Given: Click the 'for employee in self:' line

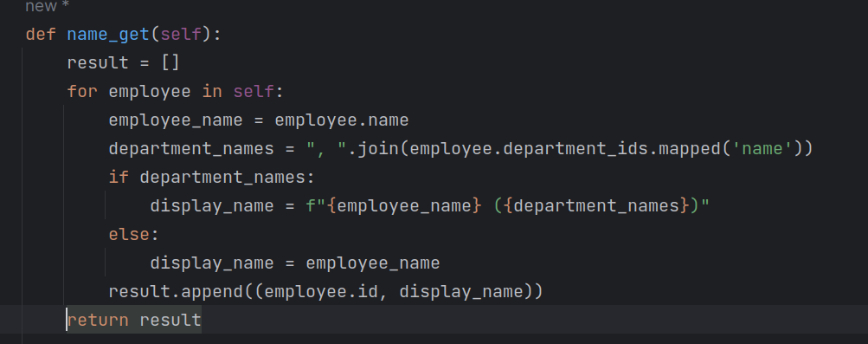Looking at the screenshot, I should (x=176, y=91).
